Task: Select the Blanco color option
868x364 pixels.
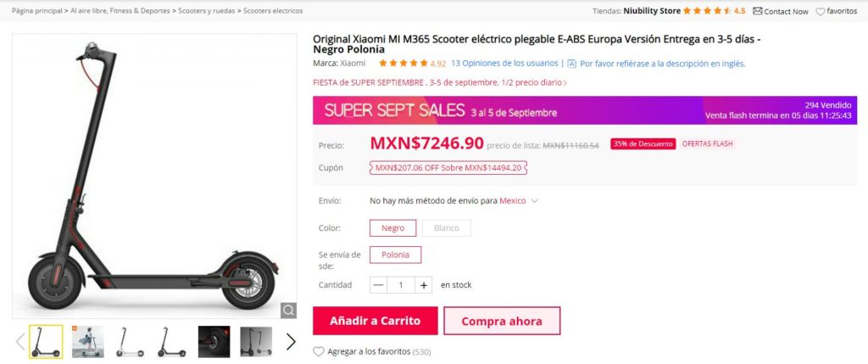Action: (x=447, y=227)
